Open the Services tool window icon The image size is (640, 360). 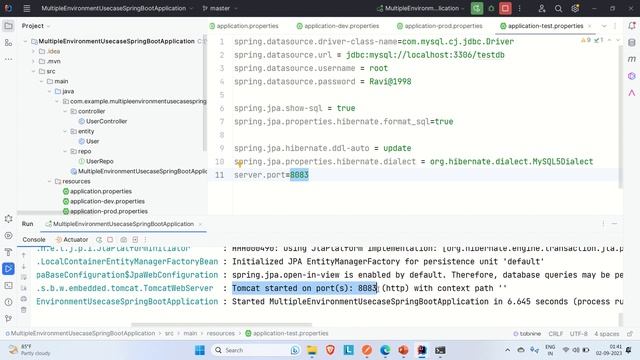[8, 236]
